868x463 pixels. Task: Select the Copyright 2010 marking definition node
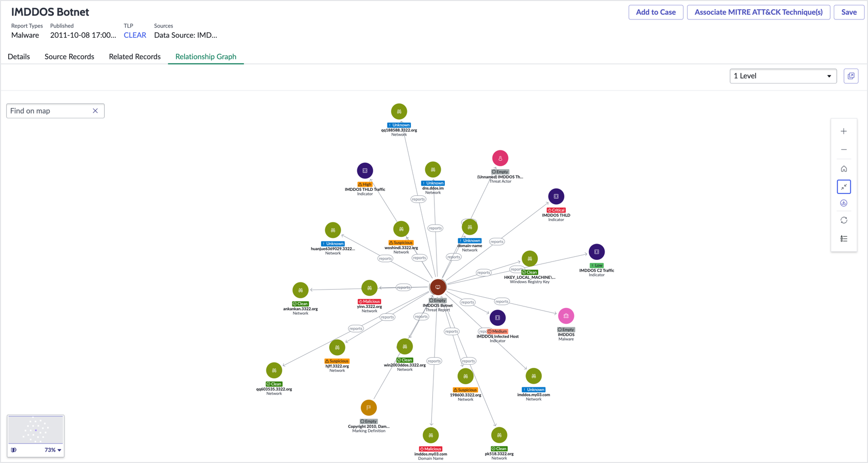(369, 408)
